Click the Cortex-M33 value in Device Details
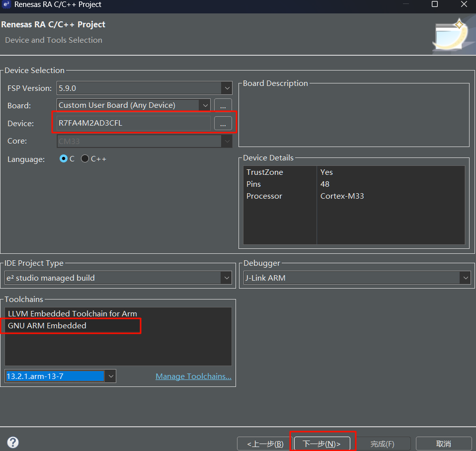This screenshot has width=476, height=451. (342, 196)
